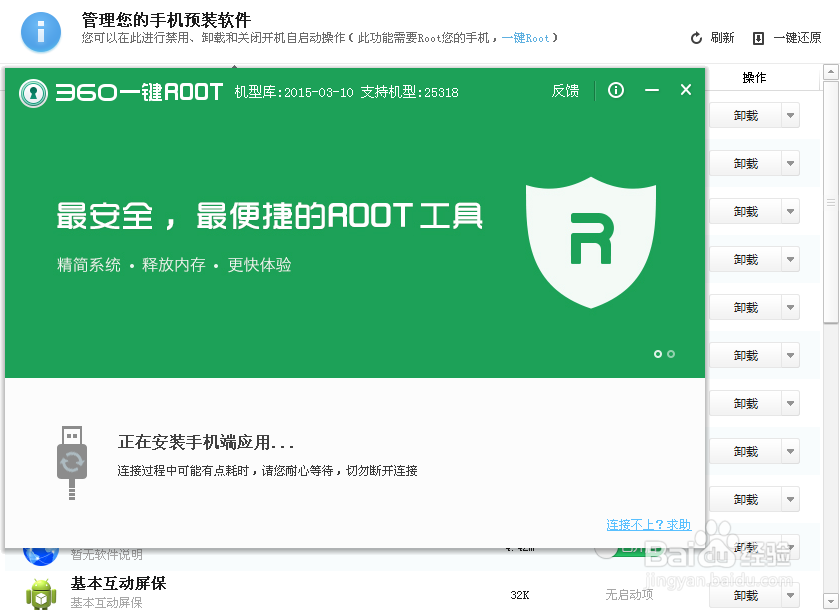Click the topmost 卸载 button under 操作 header
The height and width of the screenshot is (610, 840).
click(x=746, y=116)
